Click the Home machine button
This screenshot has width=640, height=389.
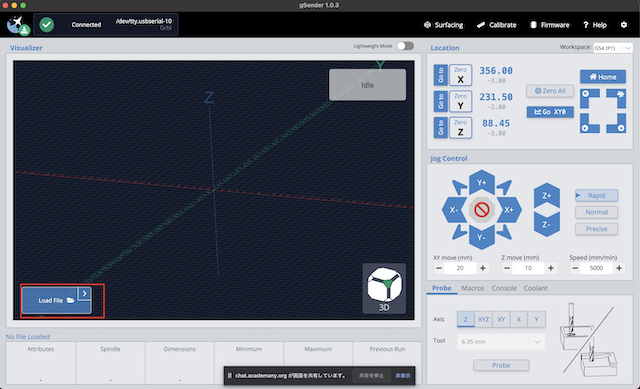coord(603,77)
